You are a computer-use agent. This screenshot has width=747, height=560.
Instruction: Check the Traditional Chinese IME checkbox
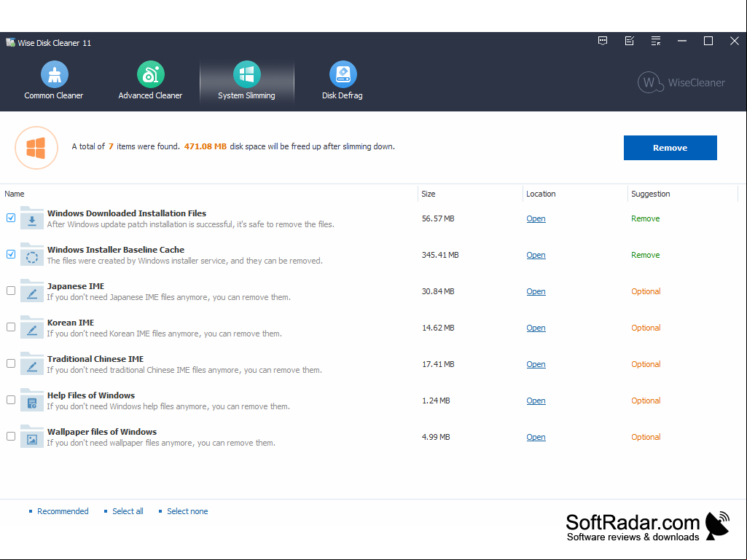[11, 363]
